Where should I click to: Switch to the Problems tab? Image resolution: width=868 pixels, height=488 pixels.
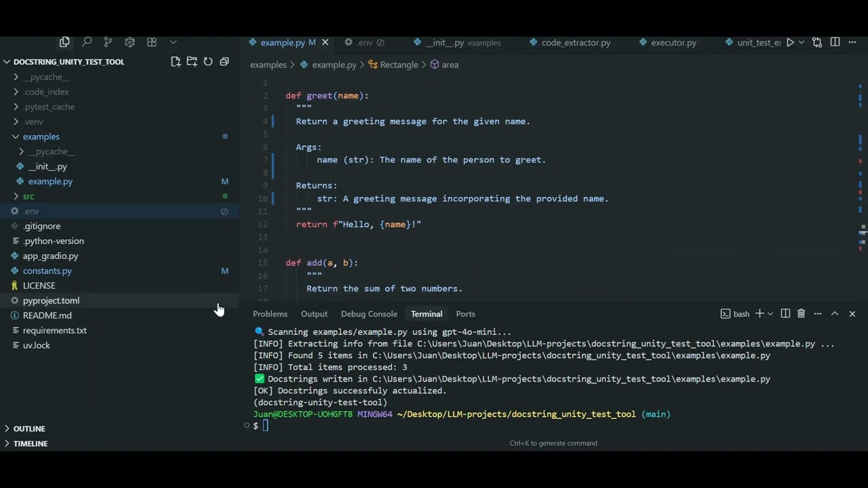pos(270,314)
